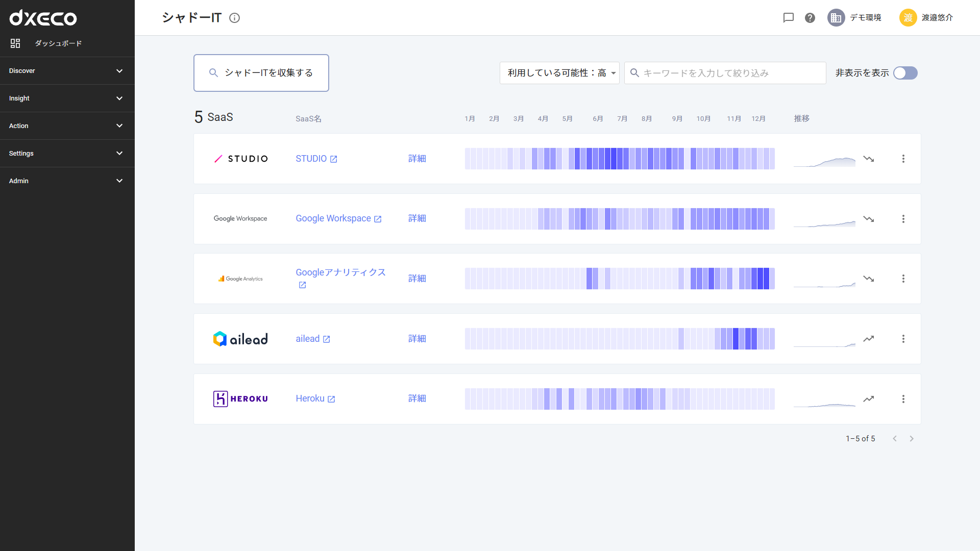Viewport: 980px width, 551px height.
Task: Open 詳細 link for STUDIO
Action: 417,159
